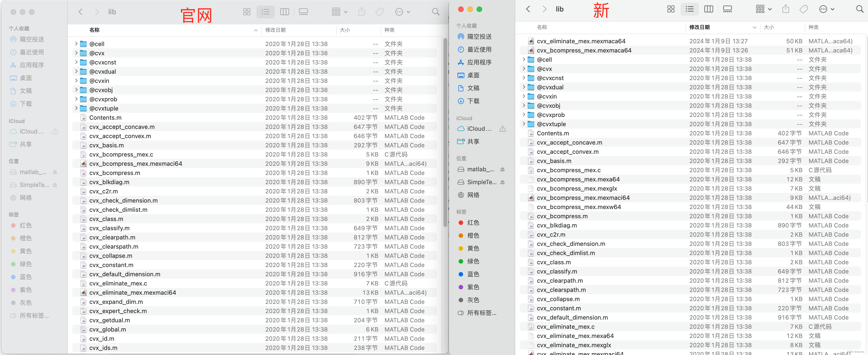This screenshot has width=868, height=355.
Task: Open 下载 in right sidebar
Action: click(x=473, y=101)
